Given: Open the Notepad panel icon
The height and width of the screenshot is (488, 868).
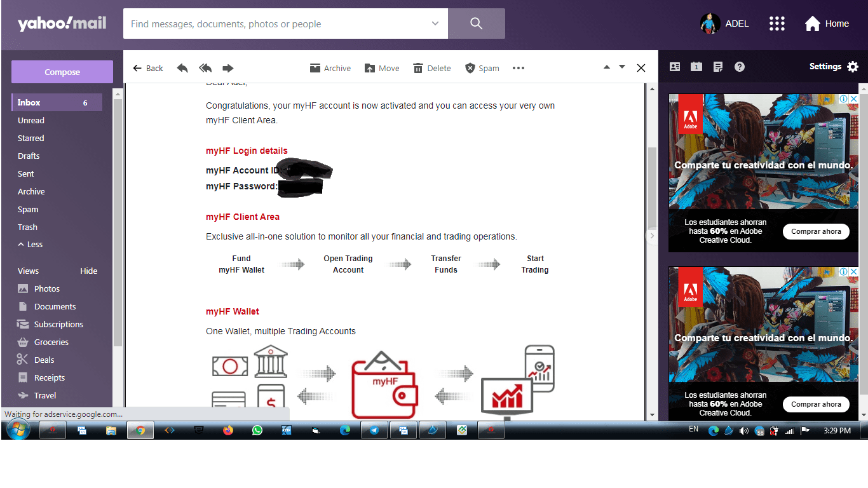Looking at the screenshot, I should coord(718,67).
